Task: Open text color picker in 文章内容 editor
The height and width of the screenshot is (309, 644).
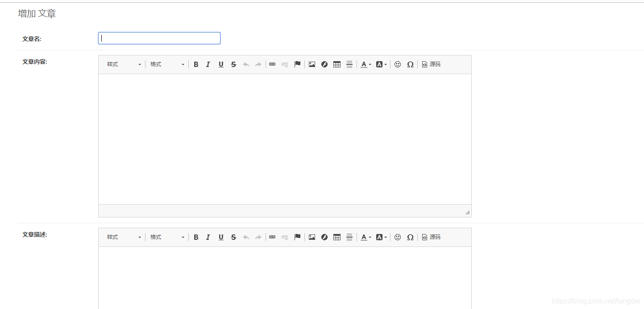Action: click(x=366, y=64)
